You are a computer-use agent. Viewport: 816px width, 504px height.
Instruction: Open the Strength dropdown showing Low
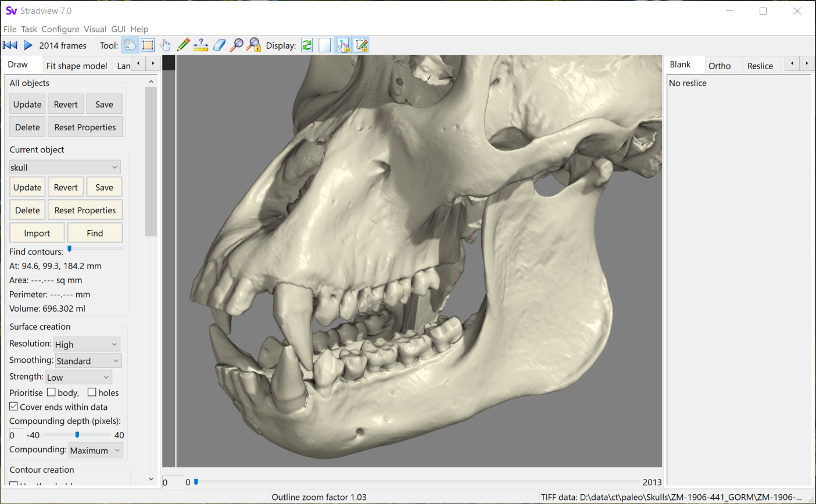pos(78,377)
